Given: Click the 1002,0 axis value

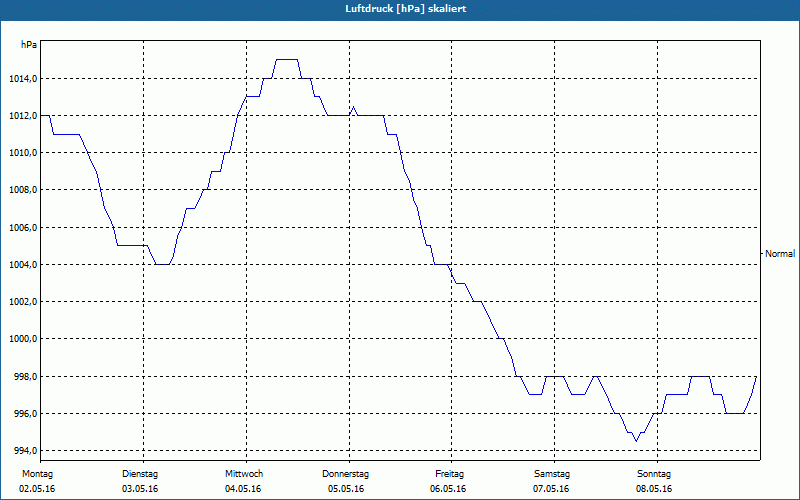Looking at the screenshot, I should pyautogui.click(x=23, y=302).
